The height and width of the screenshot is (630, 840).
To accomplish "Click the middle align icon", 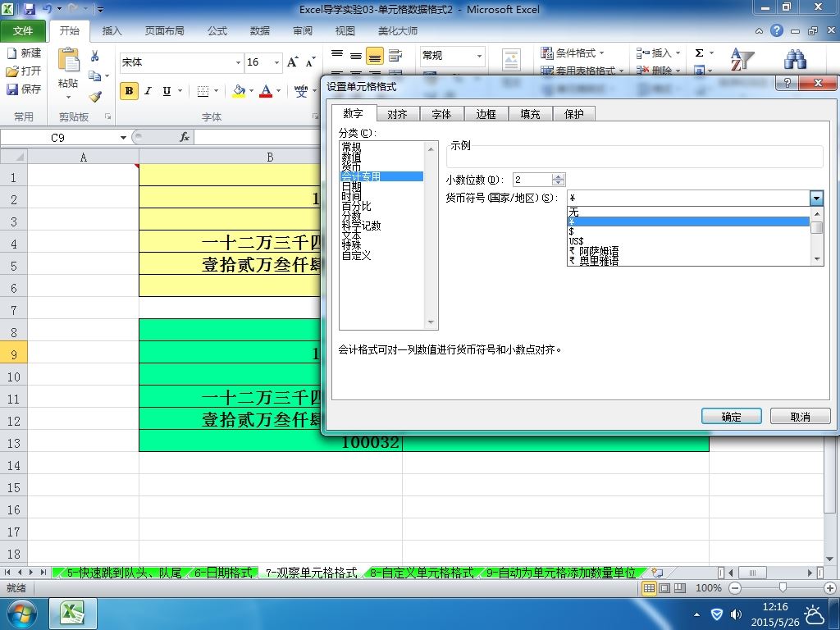I will coord(356,55).
